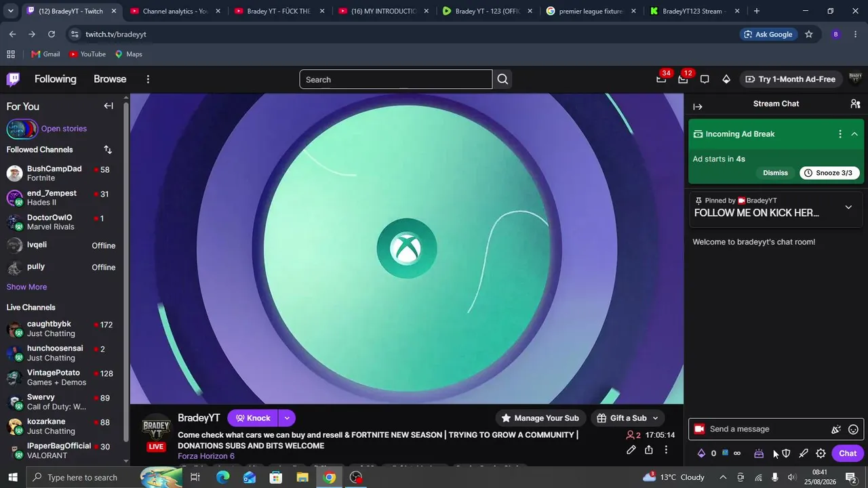Image resolution: width=868 pixels, height=488 pixels.
Task: Open BushCampDad followed channel
Action: [61, 174]
